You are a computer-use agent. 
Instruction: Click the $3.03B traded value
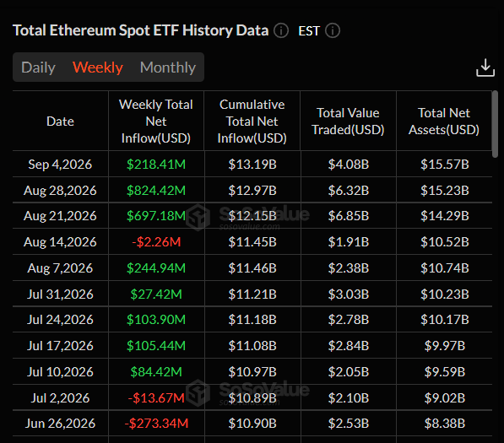click(x=349, y=294)
